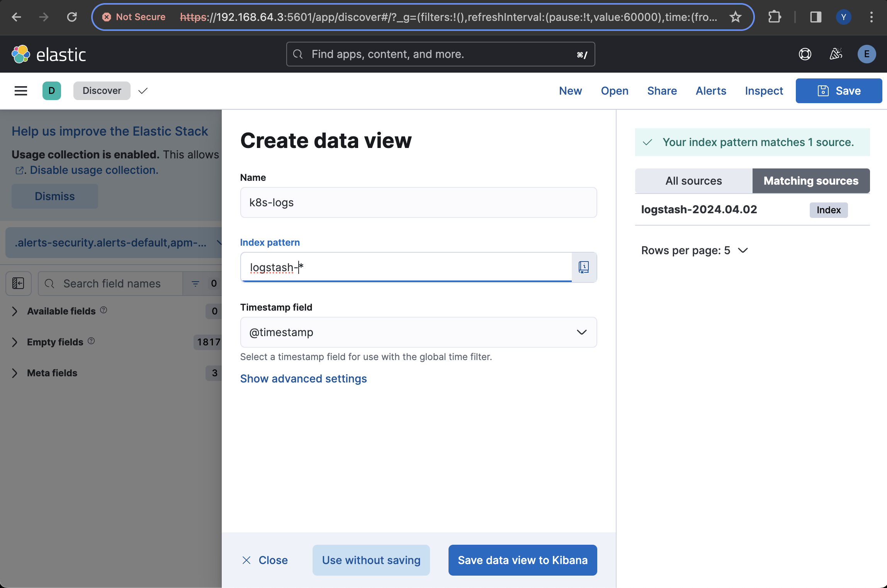Screen dimensions: 887x588
Task: Click the Available fields help icon
Action: click(x=104, y=310)
